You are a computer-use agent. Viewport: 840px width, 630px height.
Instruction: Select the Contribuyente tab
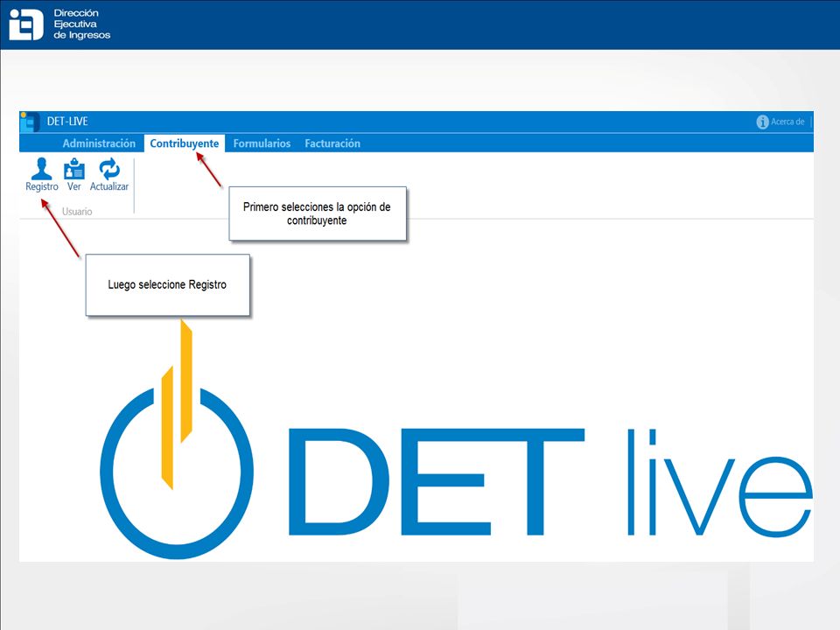point(185,143)
